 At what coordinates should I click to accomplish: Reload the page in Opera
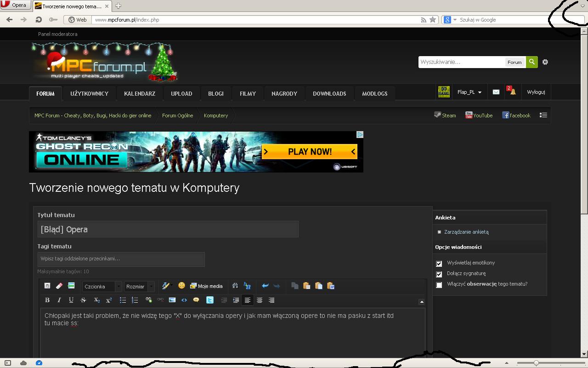pos(39,20)
